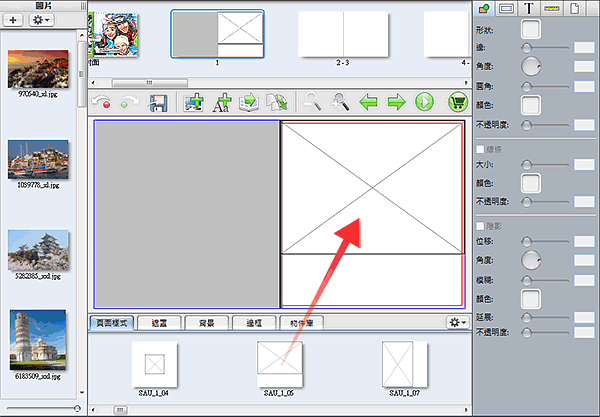Click the plus button in the 圖片 panel
This screenshot has height=417, width=600.
point(13,20)
